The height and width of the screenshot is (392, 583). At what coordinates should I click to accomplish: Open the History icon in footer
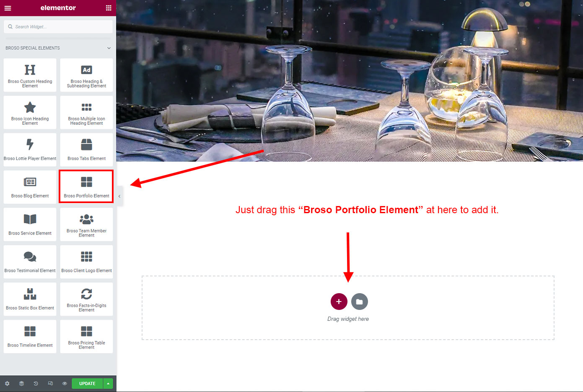(x=36, y=384)
